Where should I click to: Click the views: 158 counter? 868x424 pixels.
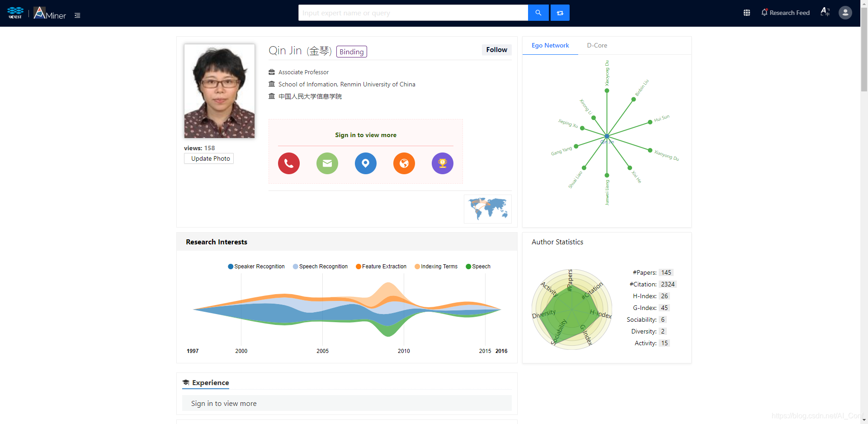pyautogui.click(x=199, y=148)
